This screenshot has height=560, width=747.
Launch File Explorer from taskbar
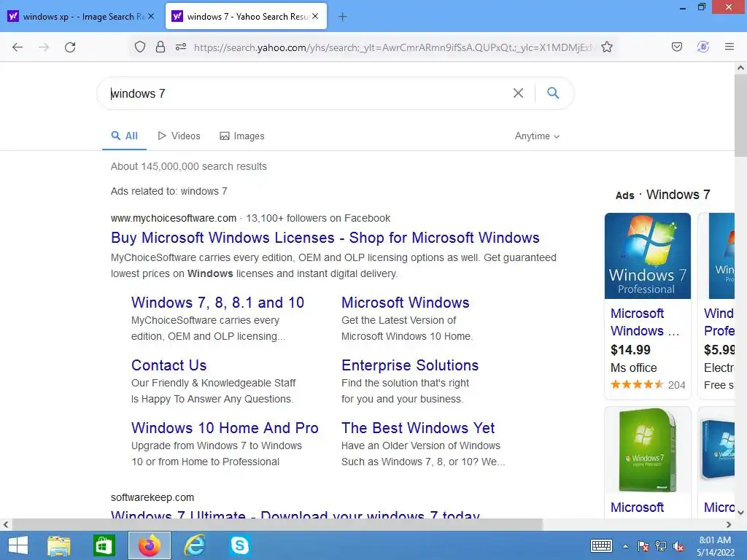click(x=59, y=545)
